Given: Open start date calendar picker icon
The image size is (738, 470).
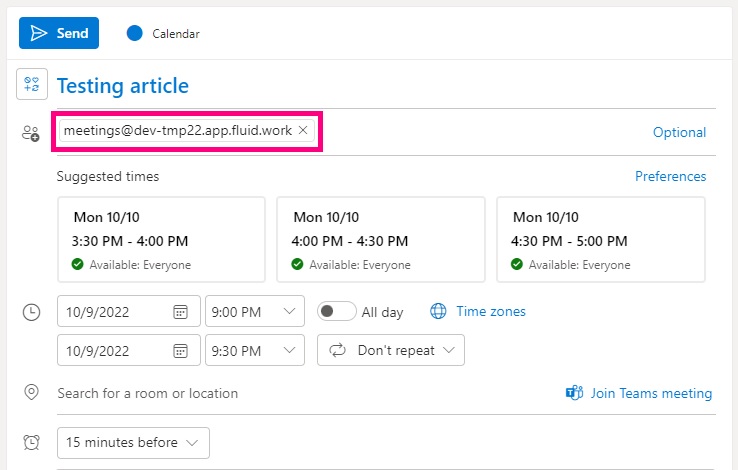Looking at the screenshot, I should 180,311.
